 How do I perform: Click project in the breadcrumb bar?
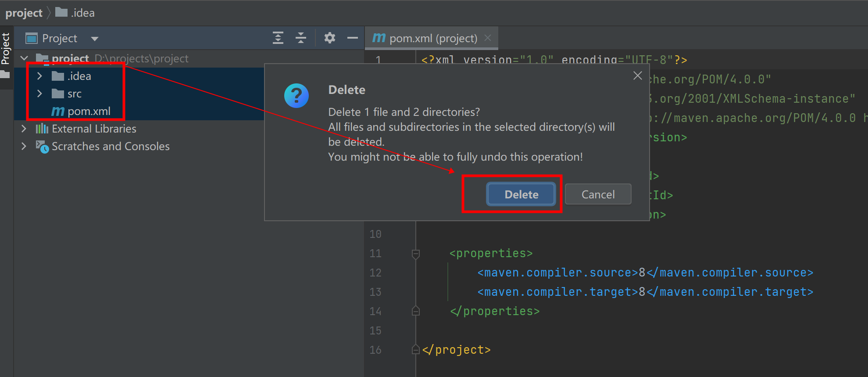(24, 13)
